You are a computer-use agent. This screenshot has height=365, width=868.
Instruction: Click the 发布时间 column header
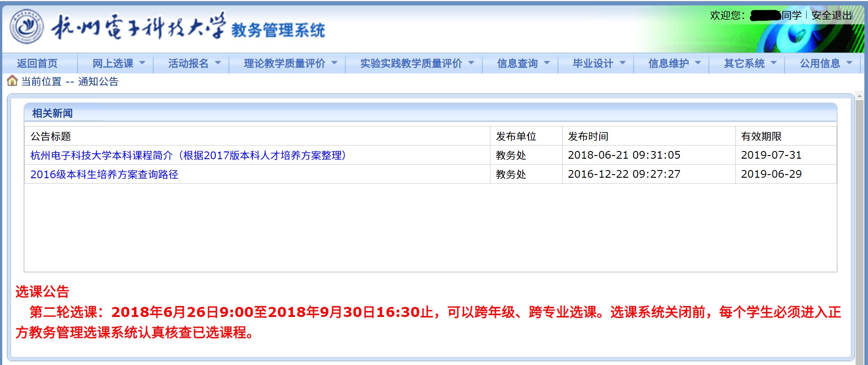coord(588,136)
